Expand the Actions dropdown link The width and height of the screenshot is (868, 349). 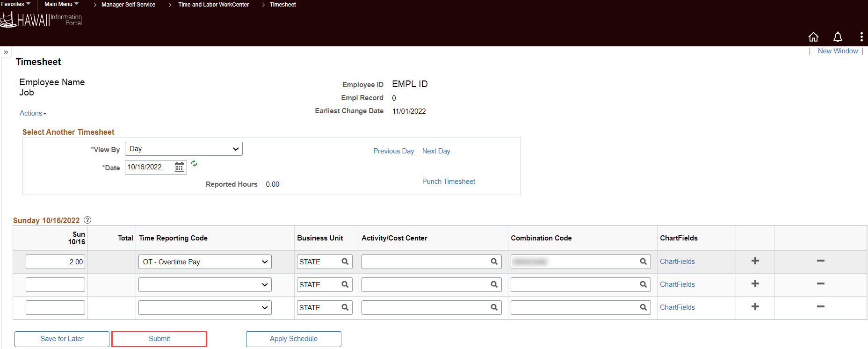(33, 113)
